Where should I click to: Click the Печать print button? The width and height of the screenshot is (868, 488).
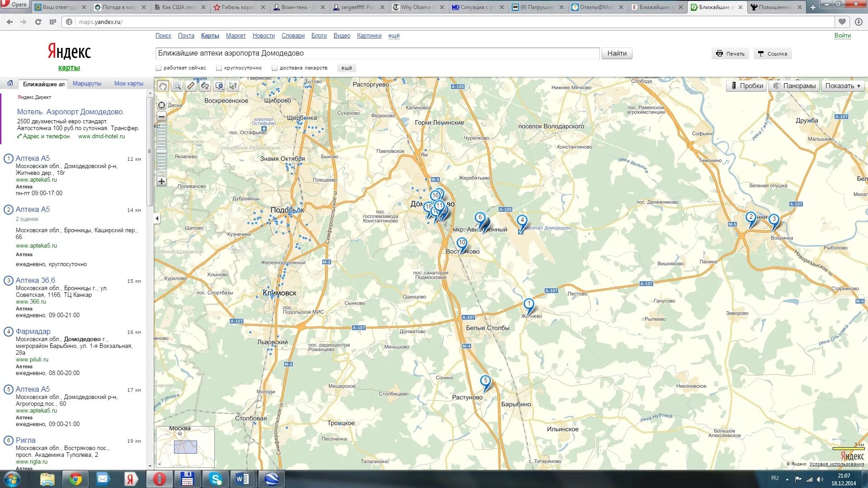coord(730,54)
